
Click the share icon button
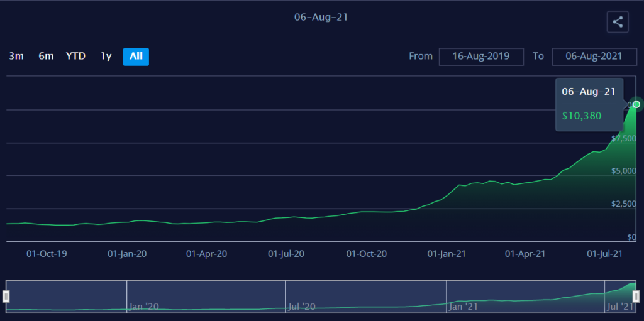click(618, 22)
